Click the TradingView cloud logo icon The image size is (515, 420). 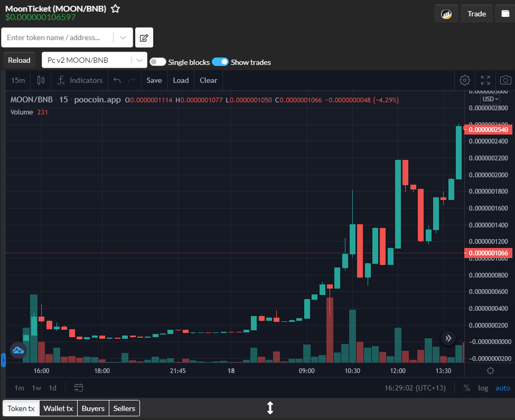[x=18, y=350]
